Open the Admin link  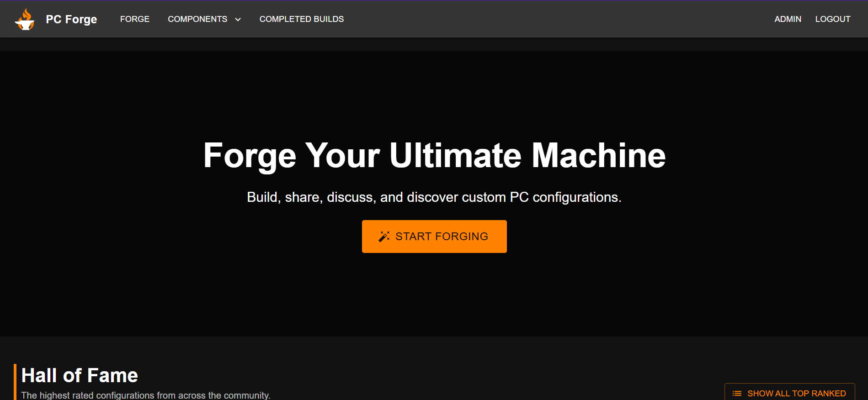[788, 19]
